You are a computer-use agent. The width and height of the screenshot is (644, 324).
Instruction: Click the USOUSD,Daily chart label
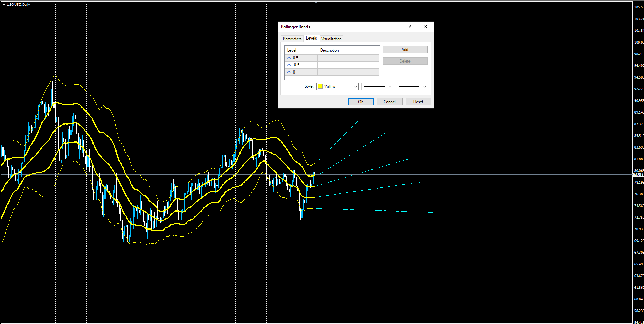coord(18,5)
